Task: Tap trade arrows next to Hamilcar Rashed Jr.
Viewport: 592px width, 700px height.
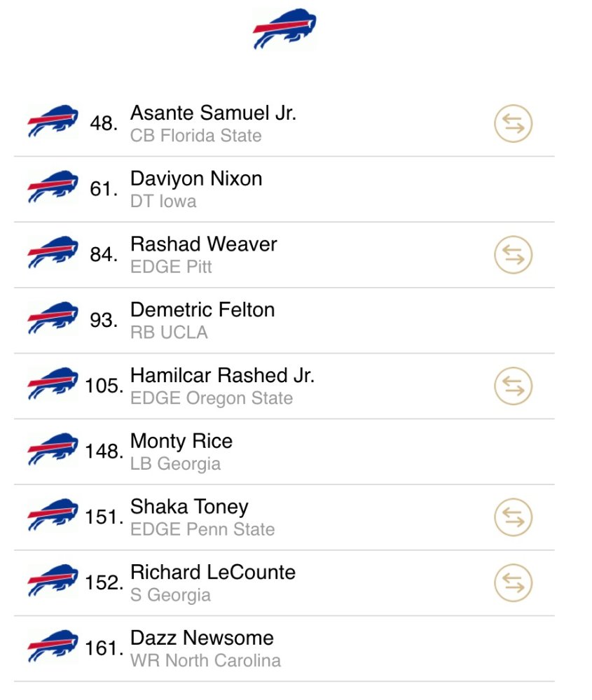Action: pyautogui.click(x=513, y=386)
